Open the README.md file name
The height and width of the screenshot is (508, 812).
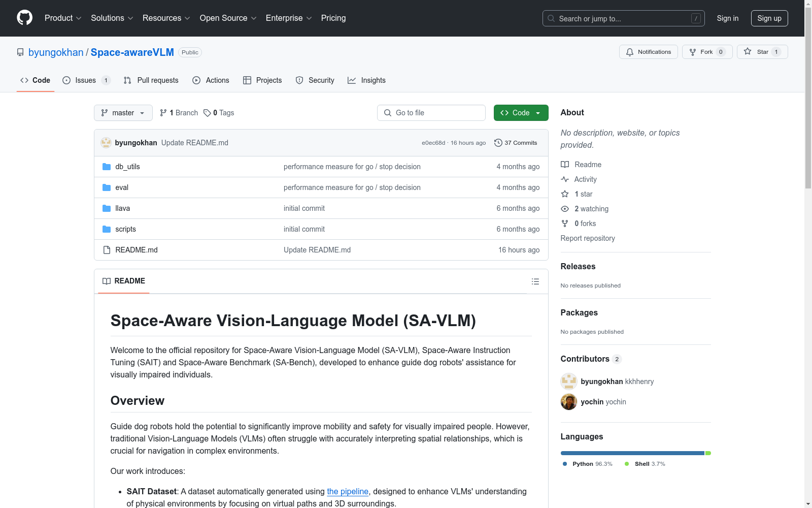tap(137, 250)
